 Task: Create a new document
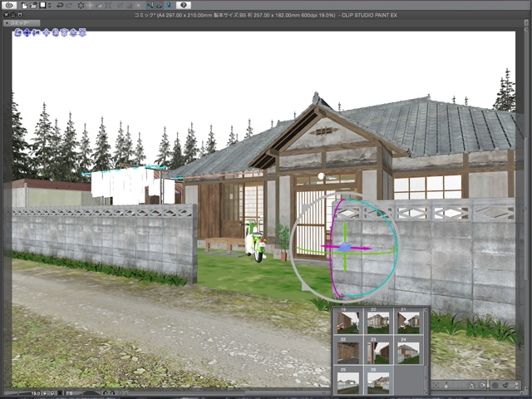pyautogui.click(x=24, y=6)
